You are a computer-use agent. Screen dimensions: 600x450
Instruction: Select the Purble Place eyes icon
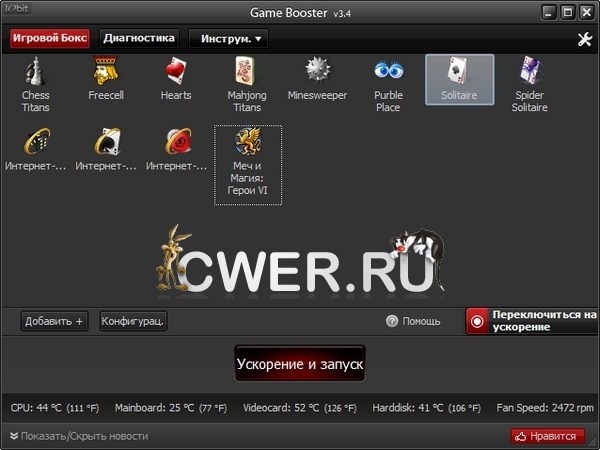point(389,70)
